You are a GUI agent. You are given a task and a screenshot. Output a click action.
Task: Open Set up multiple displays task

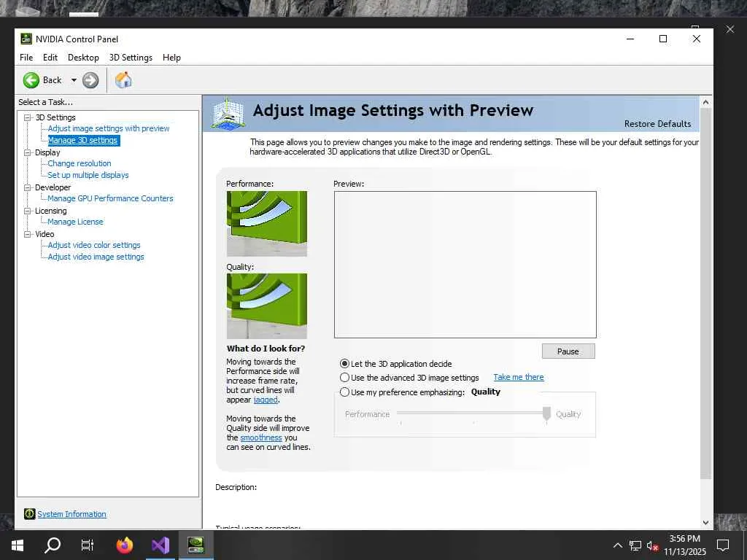(88, 175)
